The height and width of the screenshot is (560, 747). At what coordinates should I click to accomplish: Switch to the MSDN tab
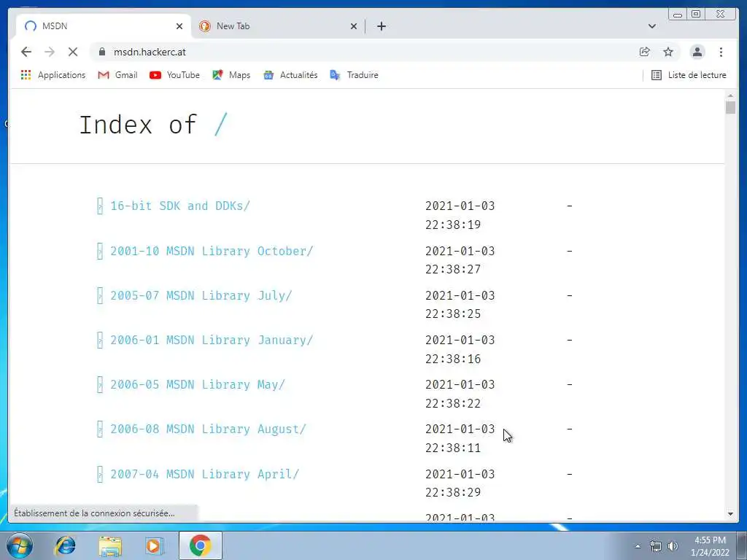click(x=104, y=26)
